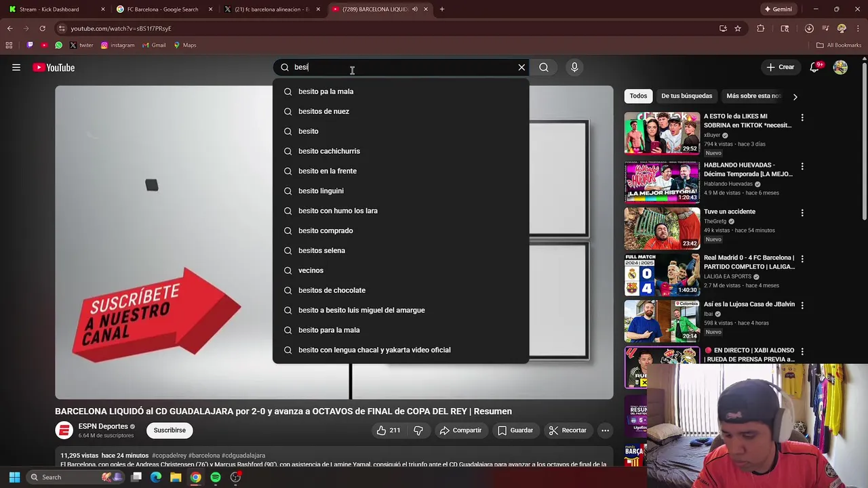Open options for Xabi Alonso live video

pyautogui.click(x=802, y=352)
